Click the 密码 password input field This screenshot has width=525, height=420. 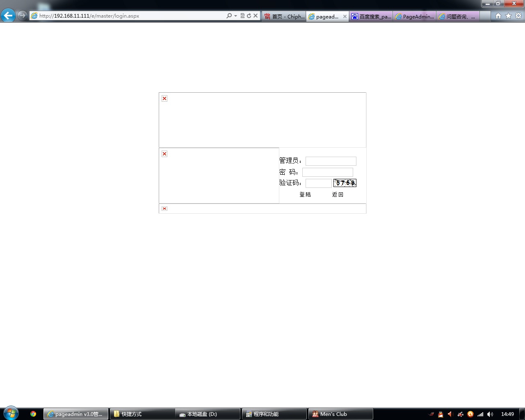(x=327, y=172)
